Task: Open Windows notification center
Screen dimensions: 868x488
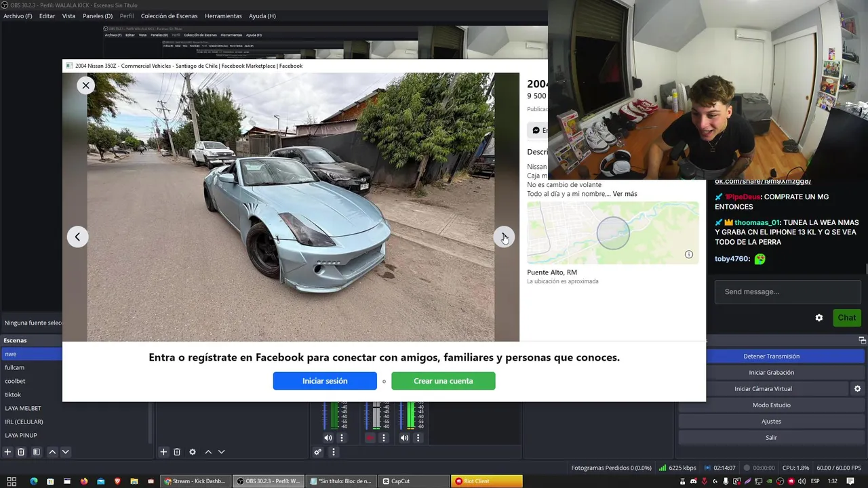Action: coord(850,481)
